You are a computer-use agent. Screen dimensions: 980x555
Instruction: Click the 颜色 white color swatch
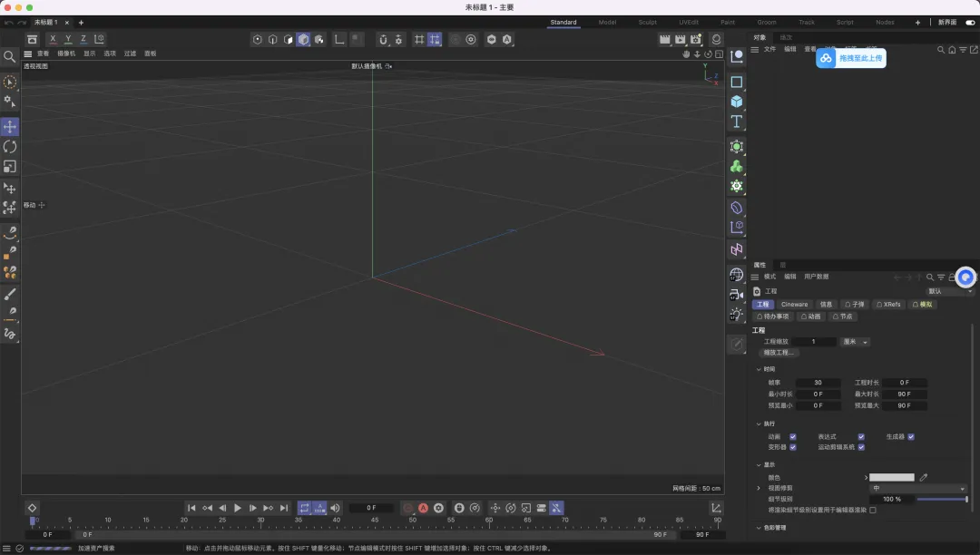892,478
